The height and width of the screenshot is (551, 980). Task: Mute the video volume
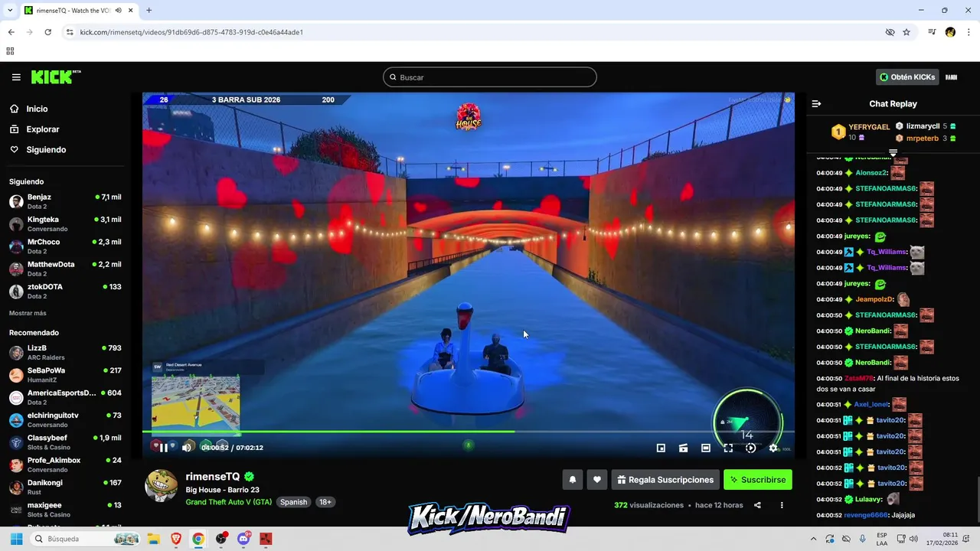tap(186, 448)
